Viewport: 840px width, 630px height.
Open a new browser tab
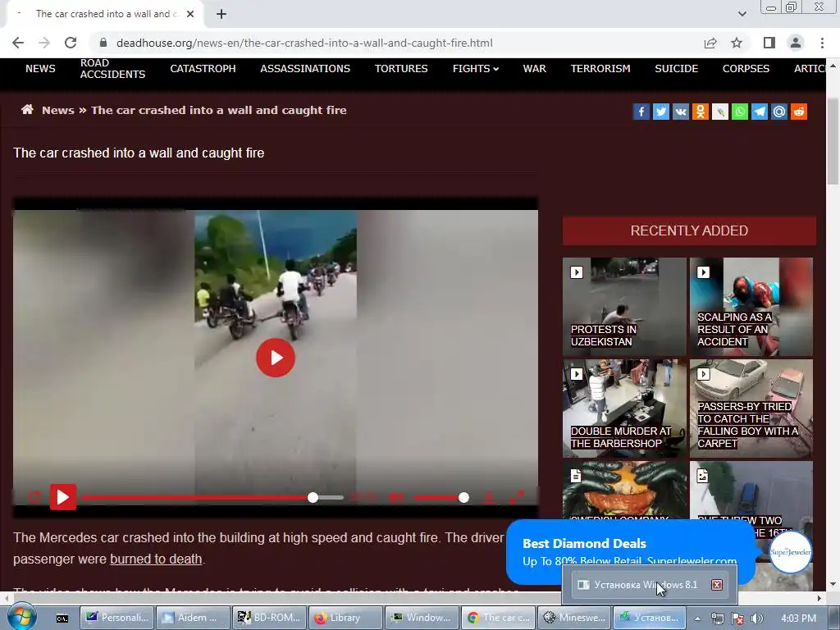[x=221, y=14]
